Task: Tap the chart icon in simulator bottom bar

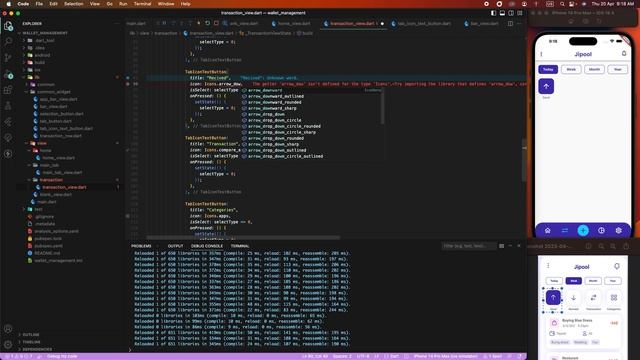Action: click(601, 231)
